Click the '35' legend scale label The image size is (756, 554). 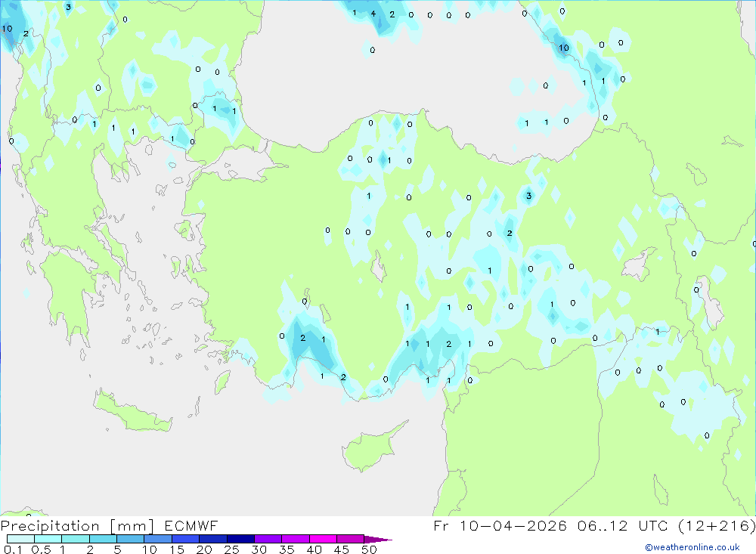coord(287,549)
